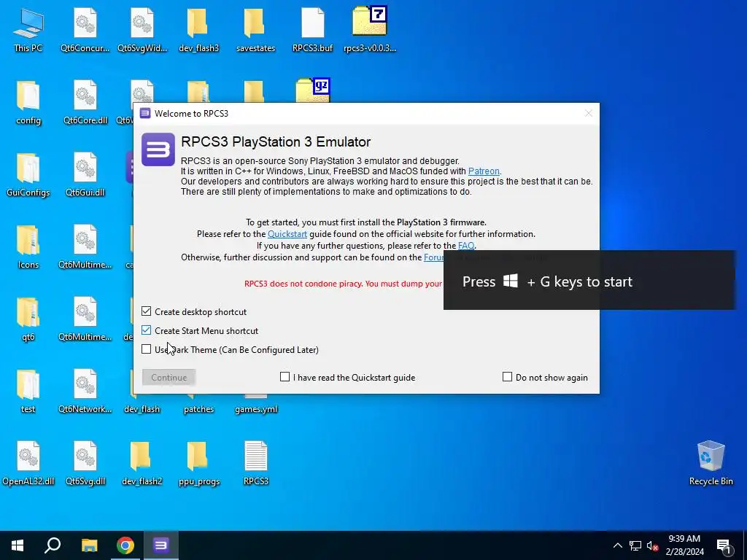
Task: Select the rpcs3-v0.0.3 7z archive icon
Action: pyautogui.click(x=370, y=31)
